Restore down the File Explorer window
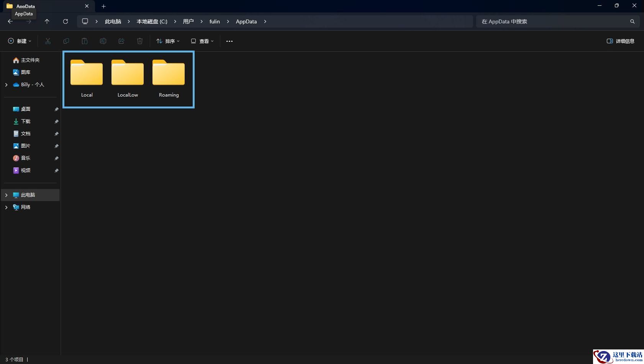 click(x=617, y=6)
